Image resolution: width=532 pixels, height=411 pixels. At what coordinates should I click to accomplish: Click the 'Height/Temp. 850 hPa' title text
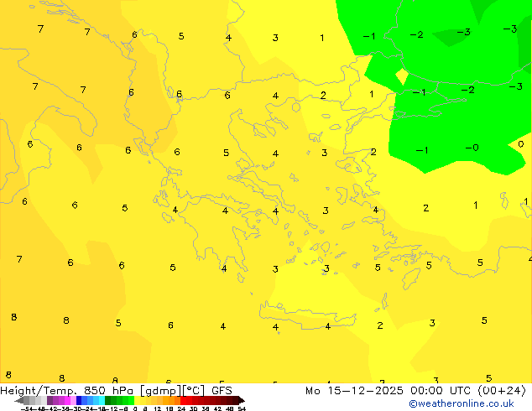(66, 391)
